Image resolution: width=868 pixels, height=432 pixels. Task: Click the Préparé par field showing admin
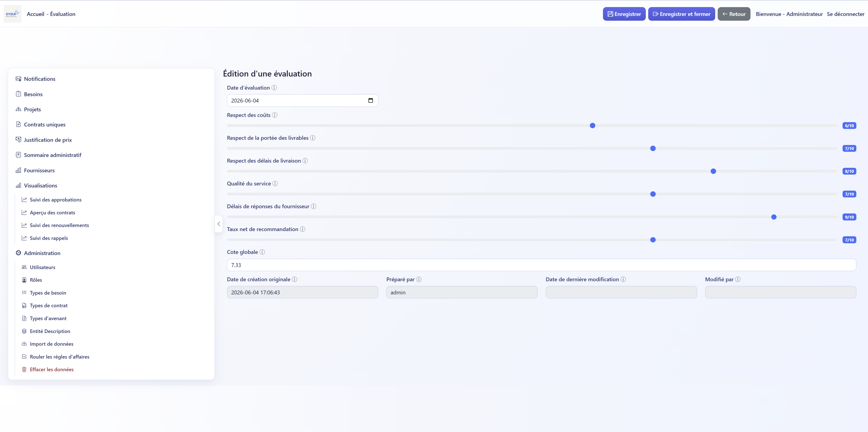tap(462, 292)
